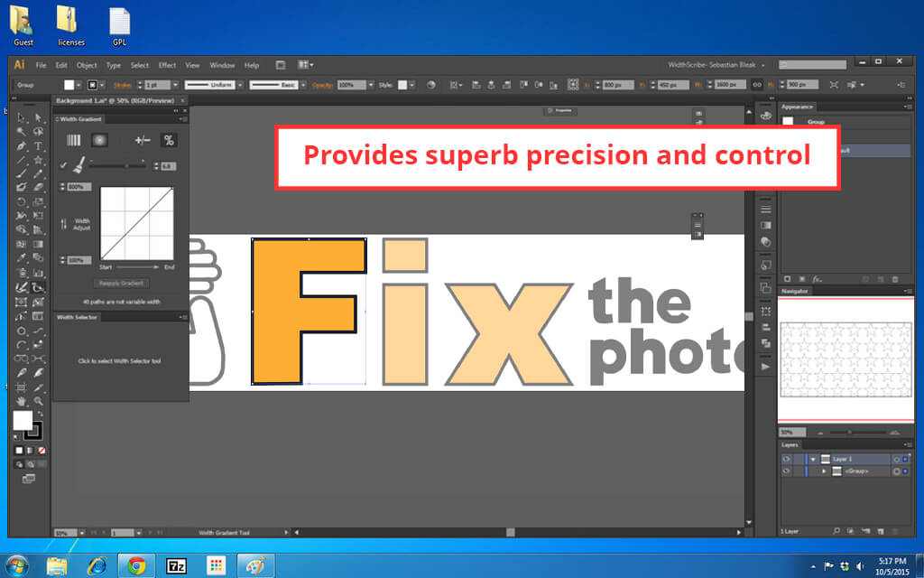Screen dimensions: 924x578
Task: Click the orange Stroke label link
Action: 123,85
